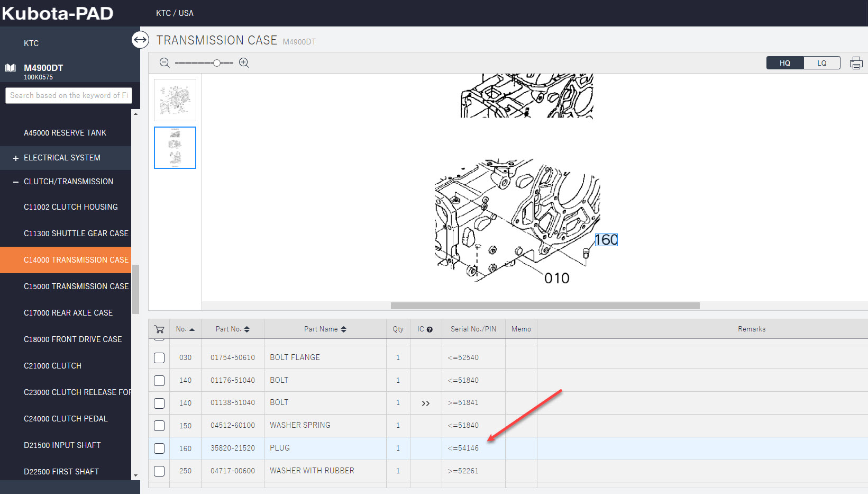Click serial value <=54146
This screenshot has width=868, height=494.
463,448
